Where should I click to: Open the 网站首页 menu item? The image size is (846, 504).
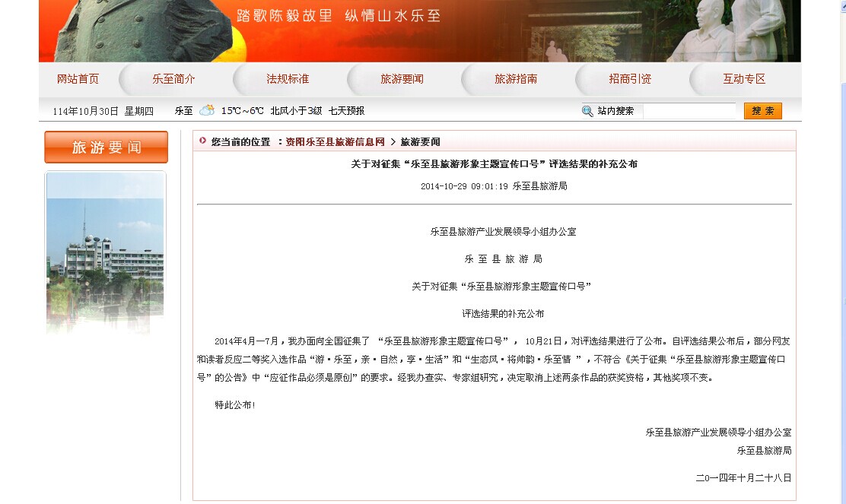click(x=78, y=79)
